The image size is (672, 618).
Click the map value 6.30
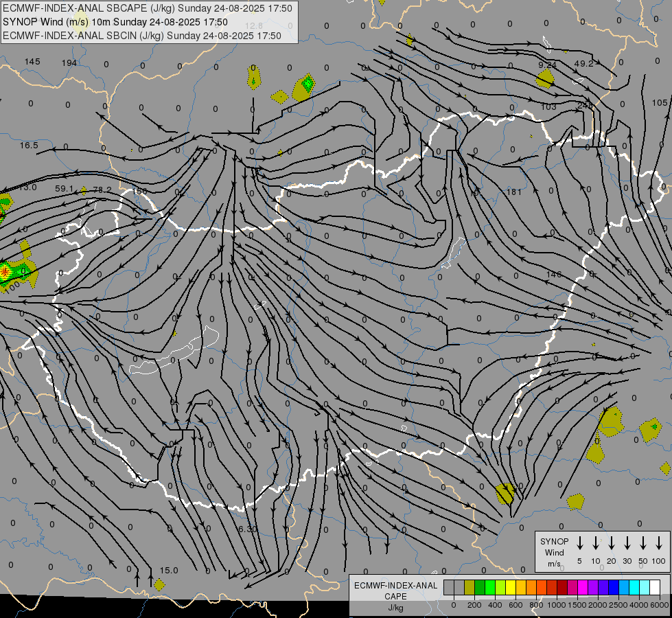tap(247, 529)
